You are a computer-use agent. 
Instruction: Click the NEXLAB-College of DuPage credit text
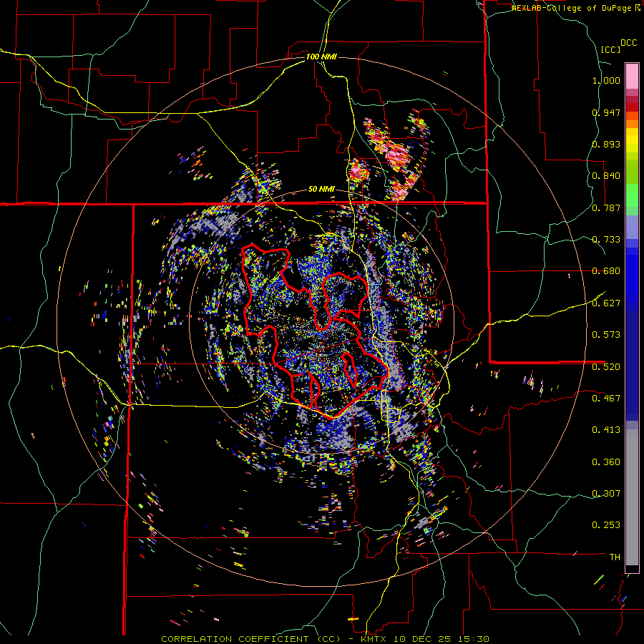(x=573, y=8)
